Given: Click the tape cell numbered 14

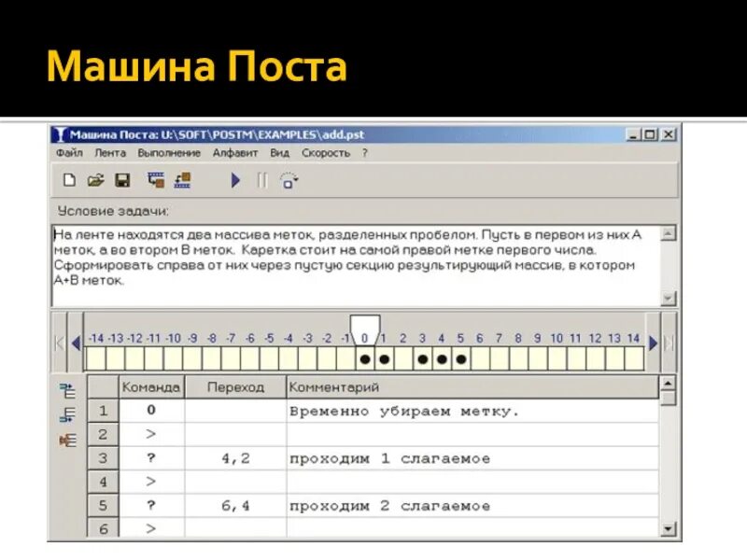Looking at the screenshot, I should (x=634, y=359).
